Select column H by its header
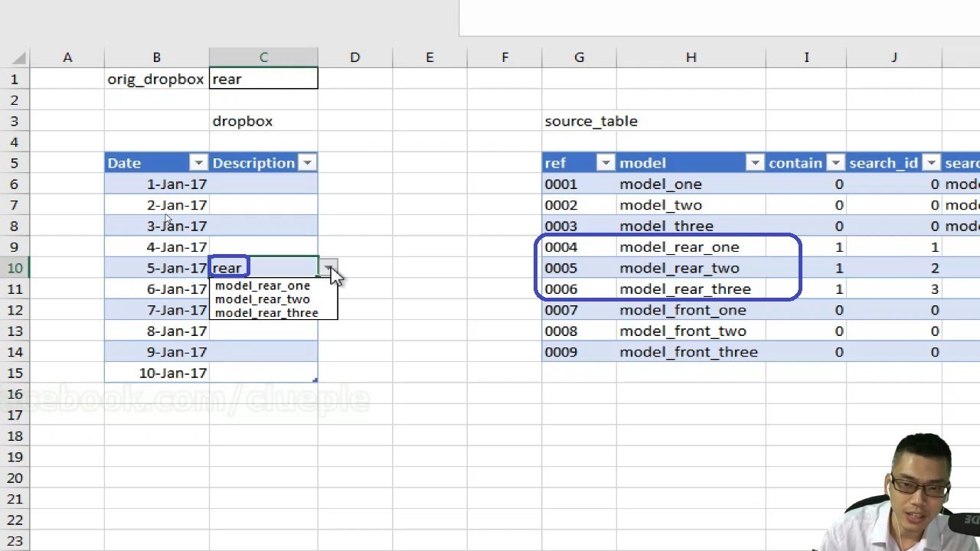The image size is (980, 551). click(x=691, y=57)
